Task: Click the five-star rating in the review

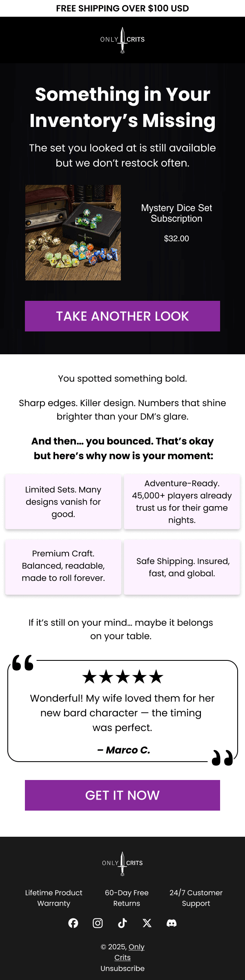Action: (x=122, y=676)
